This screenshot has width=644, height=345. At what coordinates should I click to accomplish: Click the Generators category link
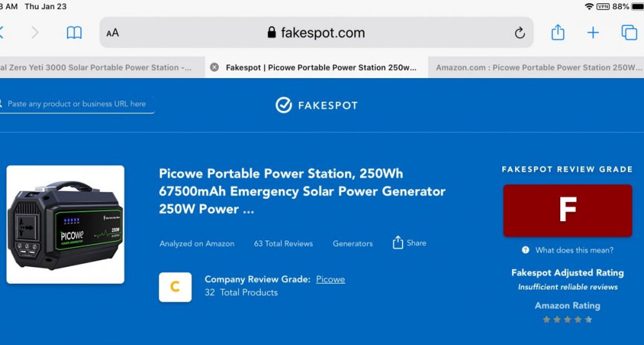352,244
